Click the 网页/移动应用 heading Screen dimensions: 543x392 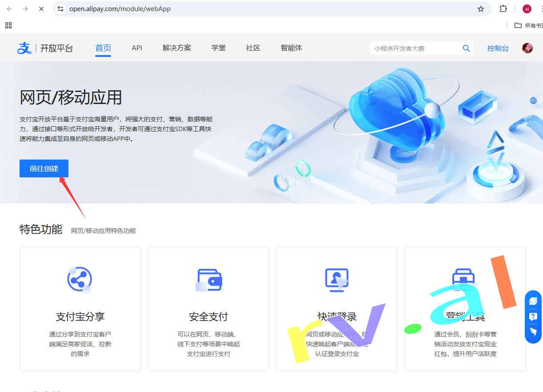point(71,97)
